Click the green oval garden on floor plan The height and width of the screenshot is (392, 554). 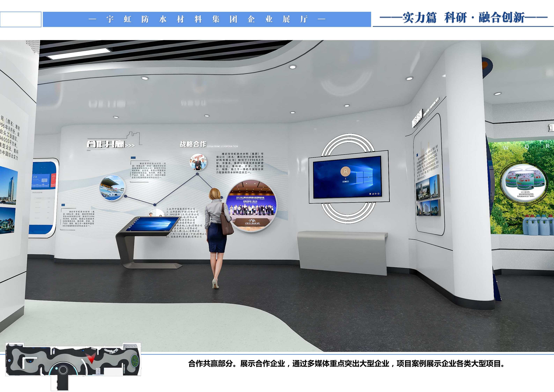coord(135,361)
